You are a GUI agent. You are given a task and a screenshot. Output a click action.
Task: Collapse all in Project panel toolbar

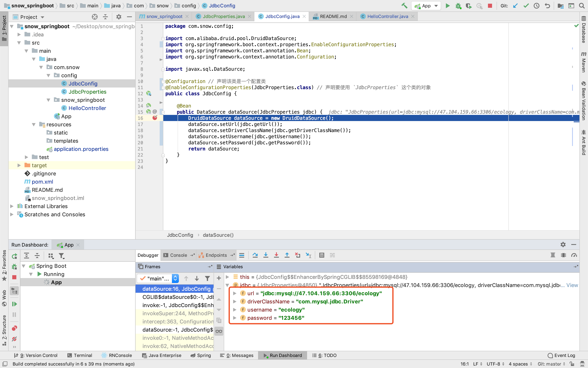click(x=105, y=17)
